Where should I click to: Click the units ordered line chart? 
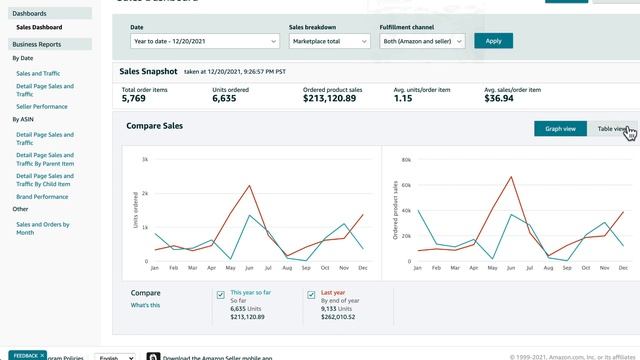pyautogui.click(x=252, y=213)
